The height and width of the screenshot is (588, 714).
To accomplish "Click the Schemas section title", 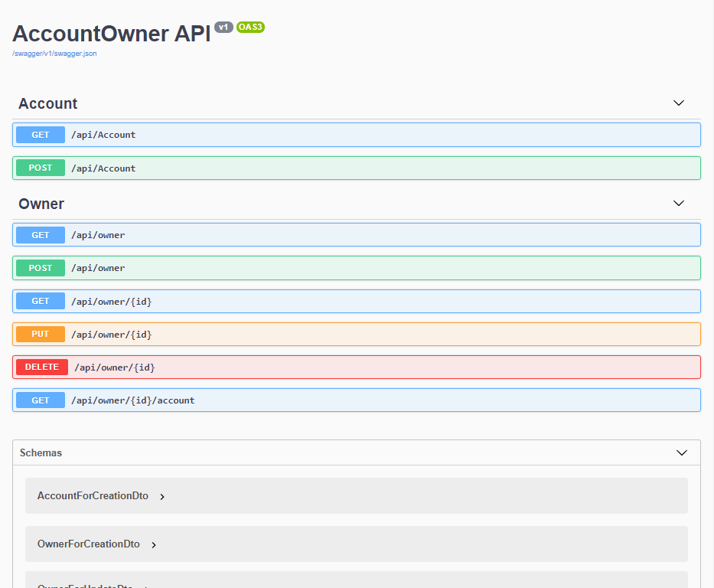I will [x=41, y=453].
